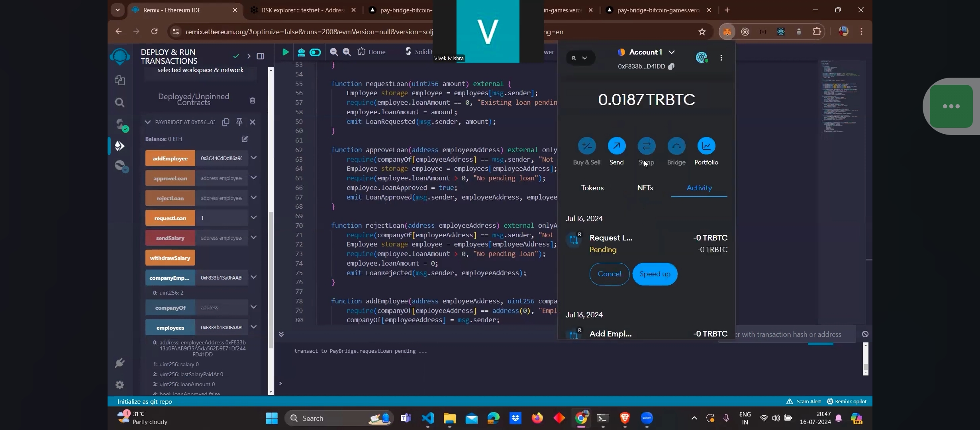The height and width of the screenshot is (430, 980).
Task: Copy the wallet address 0xF833b...D41DD
Action: point(671,66)
